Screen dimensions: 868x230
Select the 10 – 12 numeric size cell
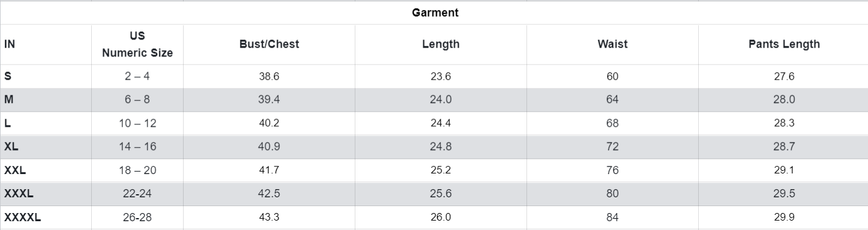click(x=137, y=123)
